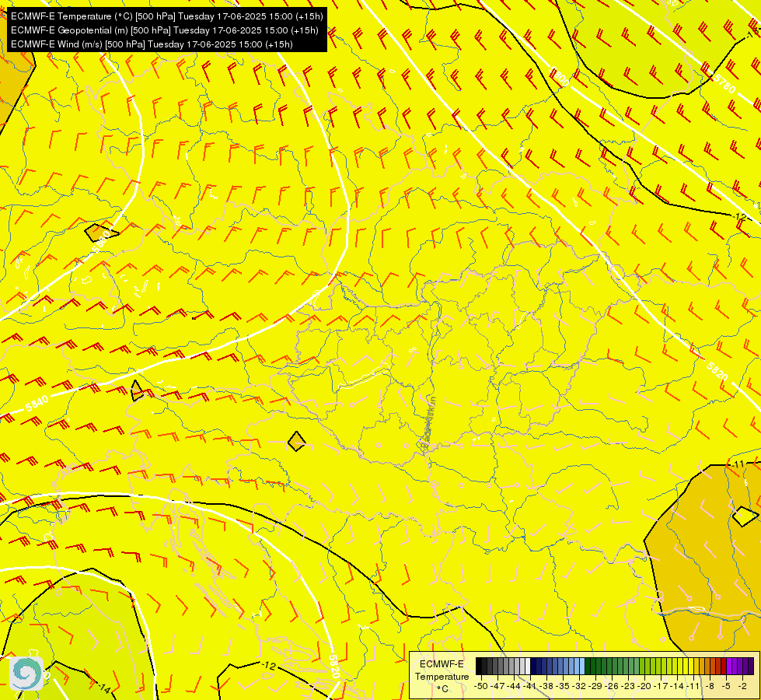Click the -14 isotherm label
Viewport: 761px width, 700px height.
pyautogui.click(x=104, y=688)
